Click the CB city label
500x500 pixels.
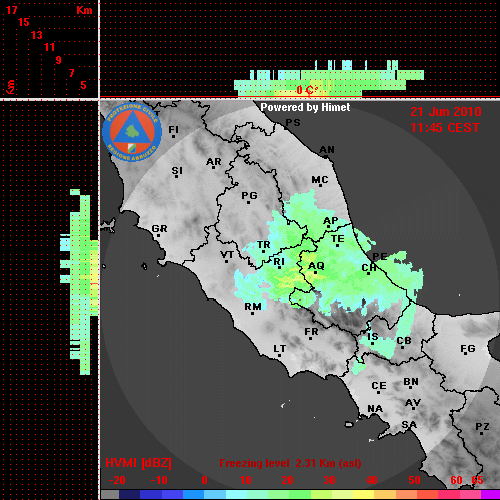coord(404,341)
